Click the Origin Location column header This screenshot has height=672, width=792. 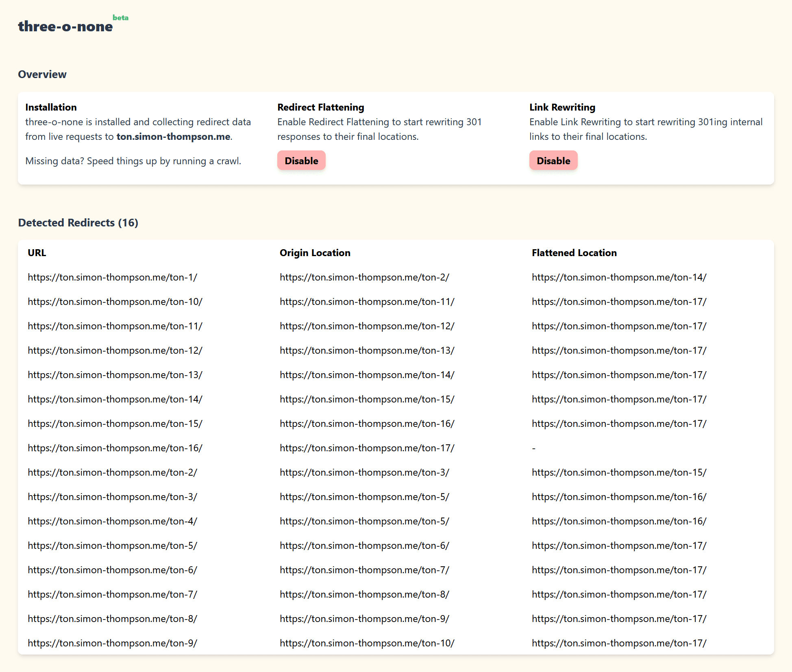(x=315, y=253)
